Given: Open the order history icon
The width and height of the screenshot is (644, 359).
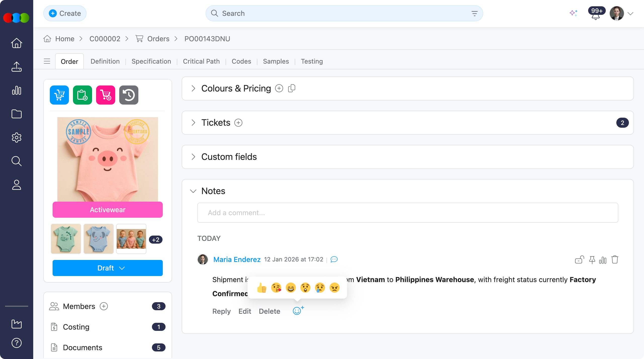Looking at the screenshot, I should (x=129, y=95).
